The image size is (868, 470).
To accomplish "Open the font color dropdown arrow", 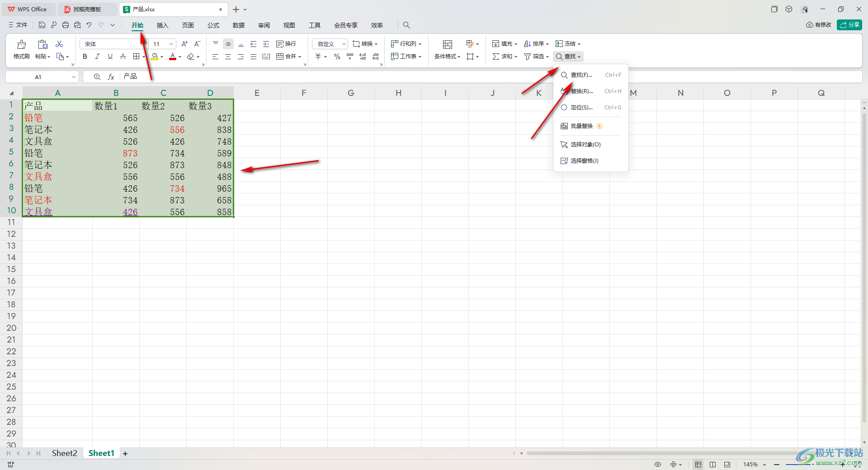I will [180, 57].
